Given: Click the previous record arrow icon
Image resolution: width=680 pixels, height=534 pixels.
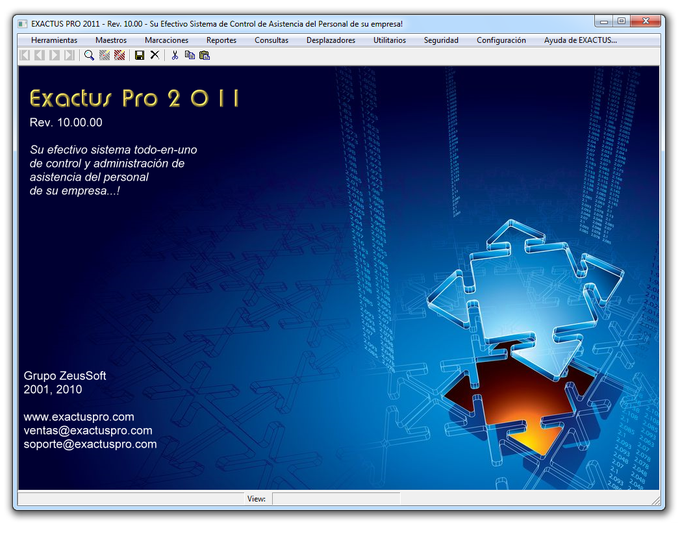Looking at the screenshot, I should (x=40, y=56).
